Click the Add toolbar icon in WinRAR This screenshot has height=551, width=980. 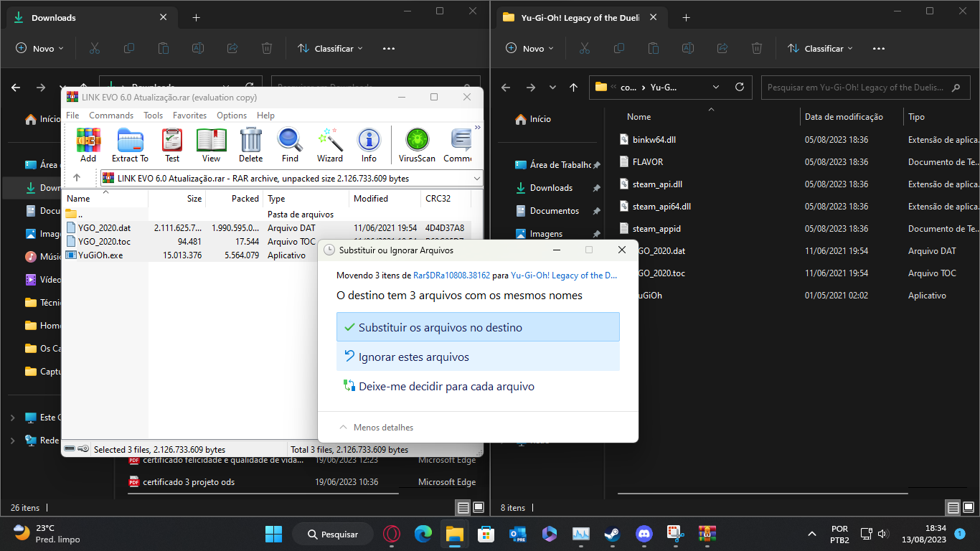coord(88,145)
